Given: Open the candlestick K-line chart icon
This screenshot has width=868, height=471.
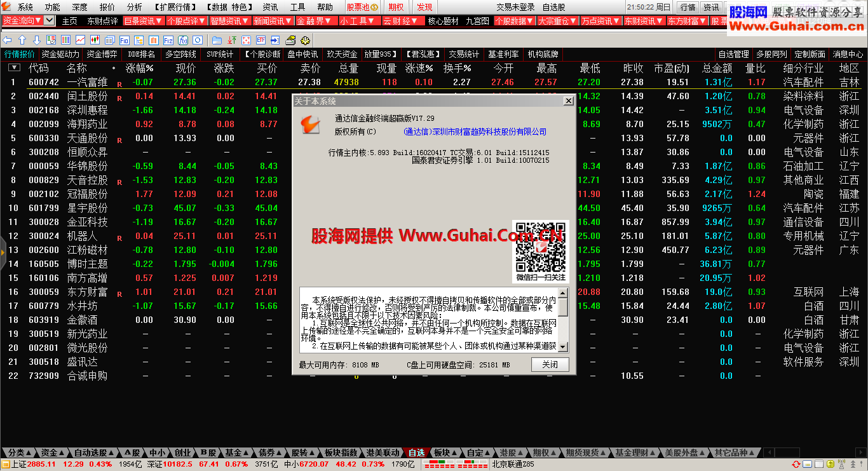Looking at the screenshot, I should coord(95,39).
